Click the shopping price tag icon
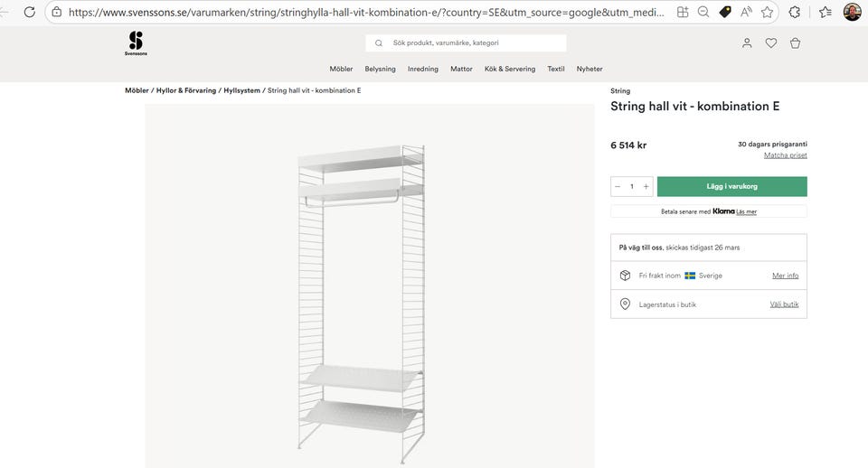 (725, 13)
